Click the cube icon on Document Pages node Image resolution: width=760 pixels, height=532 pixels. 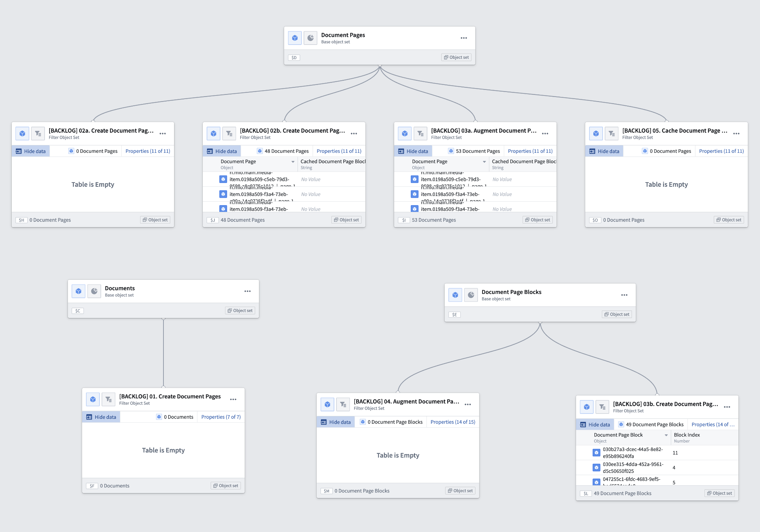coord(295,38)
